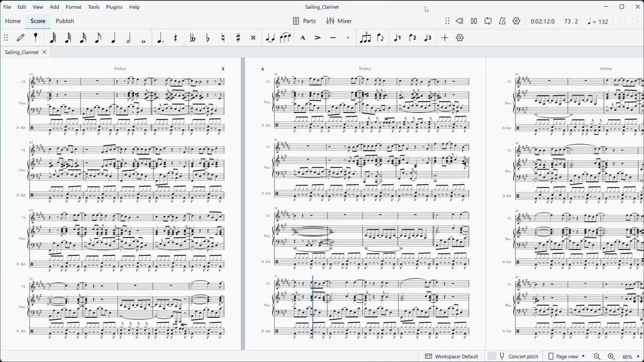The width and height of the screenshot is (644, 362).
Task: Click the tempo display 132
Action: [x=598, y=21]
